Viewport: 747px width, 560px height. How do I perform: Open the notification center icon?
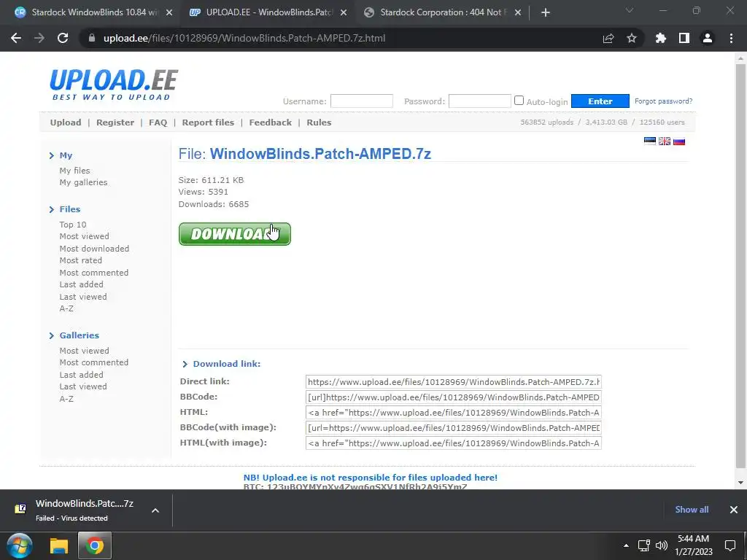coord(729,545)
